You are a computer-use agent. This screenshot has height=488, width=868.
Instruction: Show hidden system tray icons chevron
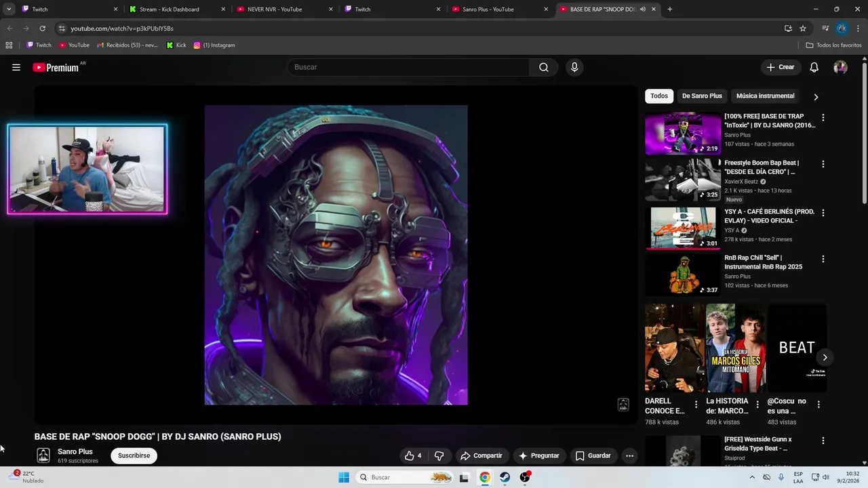pyautogui.click(x=751, y=477)
